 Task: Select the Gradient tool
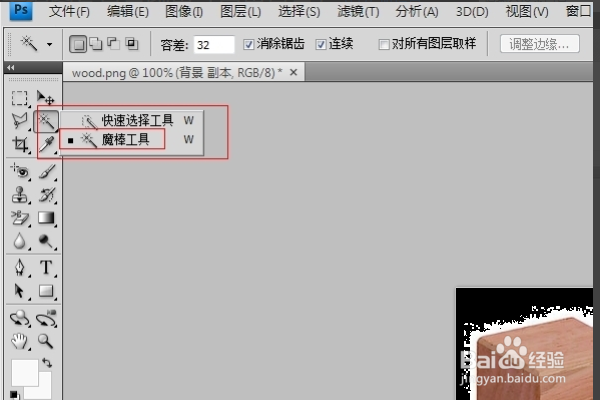(x=46, y=218)
